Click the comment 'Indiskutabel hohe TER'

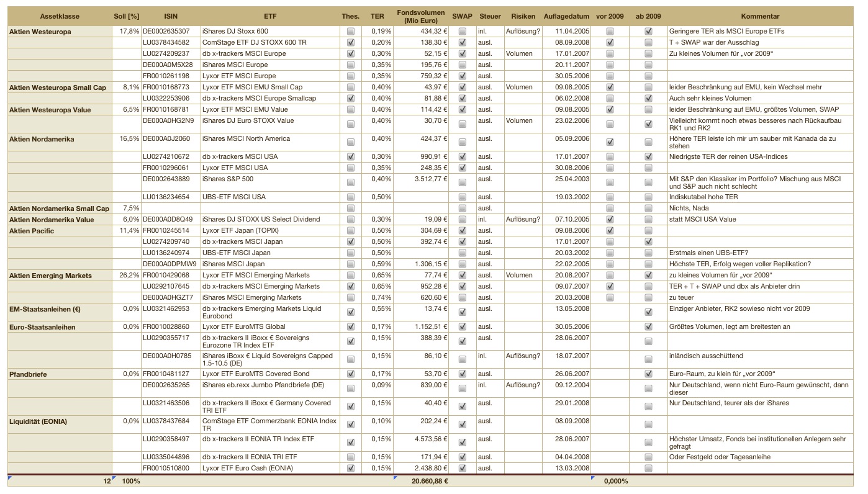pyautogui.click(x=760, y=197)
